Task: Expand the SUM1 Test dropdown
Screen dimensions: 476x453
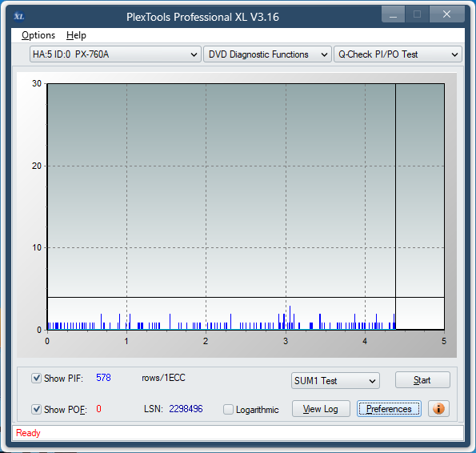Action: (x=335, y=381)
